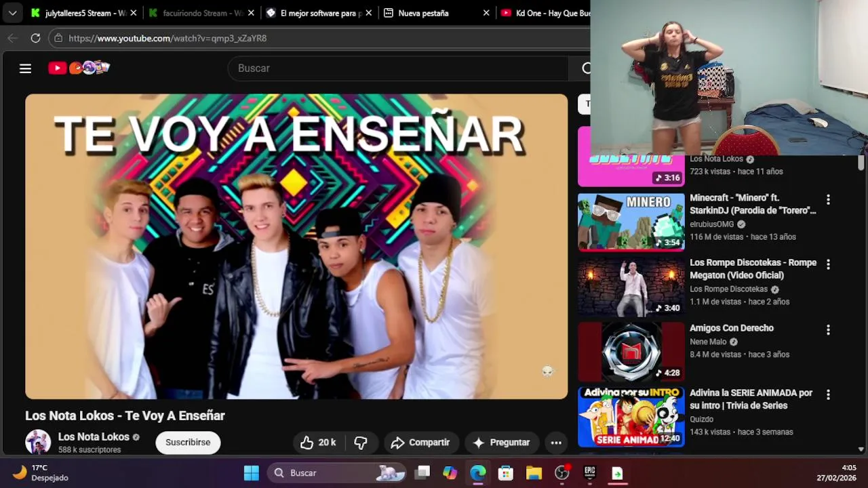This screenshot has width=868, height=488.
Task: View site info lock icon in address bar
Action: point(58,38)
